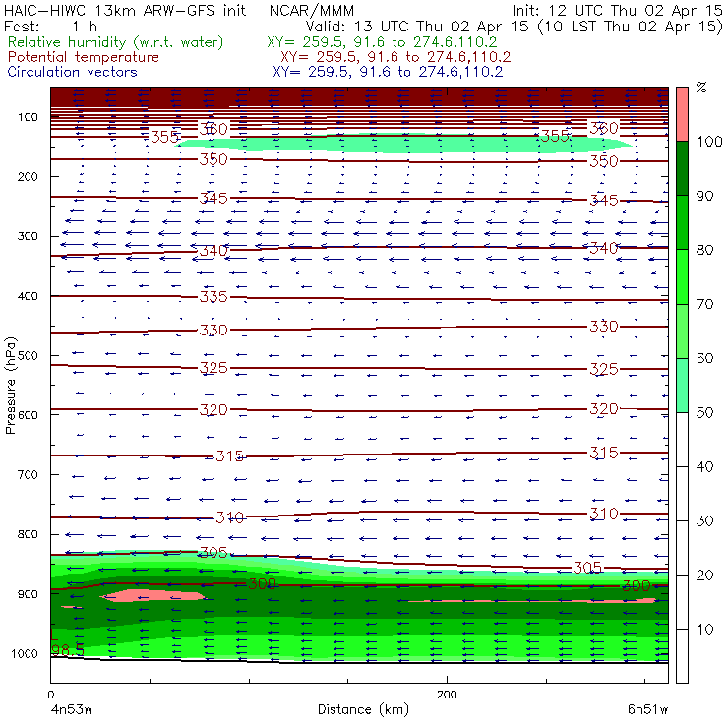Click the "NCAR/MMM" header text

(x=312, y=10)
